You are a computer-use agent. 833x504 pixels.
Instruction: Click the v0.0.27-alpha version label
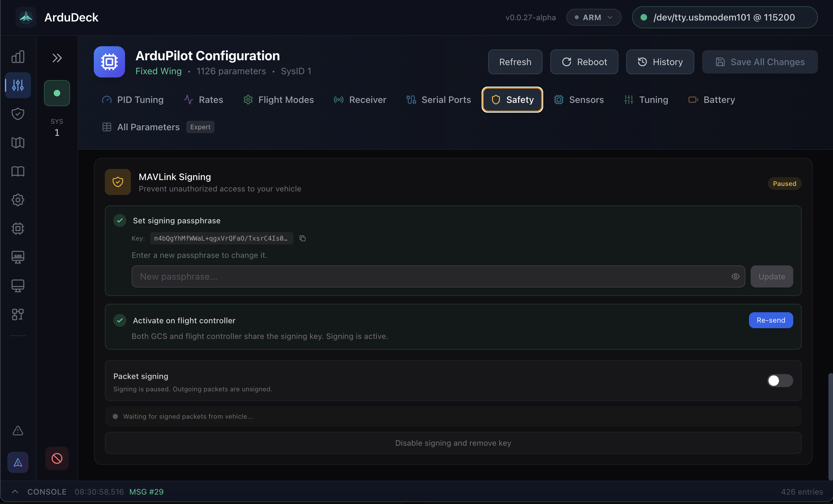pos(530,17)
